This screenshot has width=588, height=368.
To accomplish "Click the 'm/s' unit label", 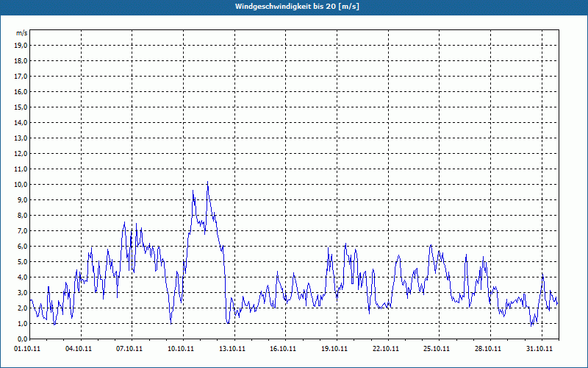I will [x=21, y=33].
